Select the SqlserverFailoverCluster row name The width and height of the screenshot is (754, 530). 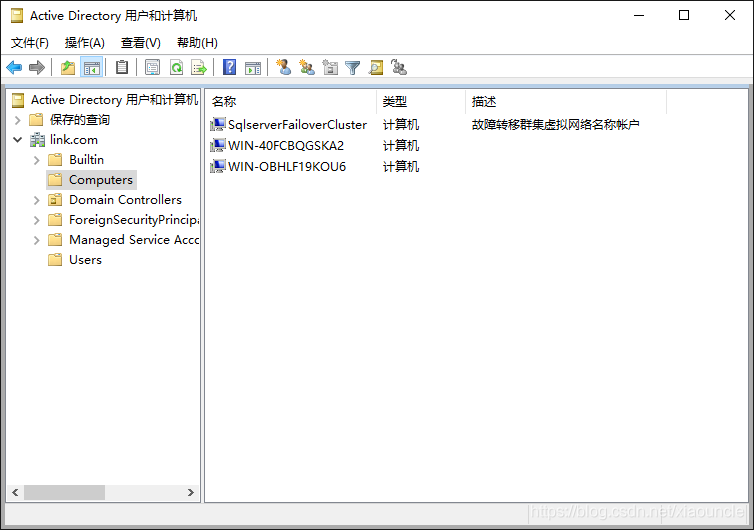pyautogui.click(x=297, y=125)
